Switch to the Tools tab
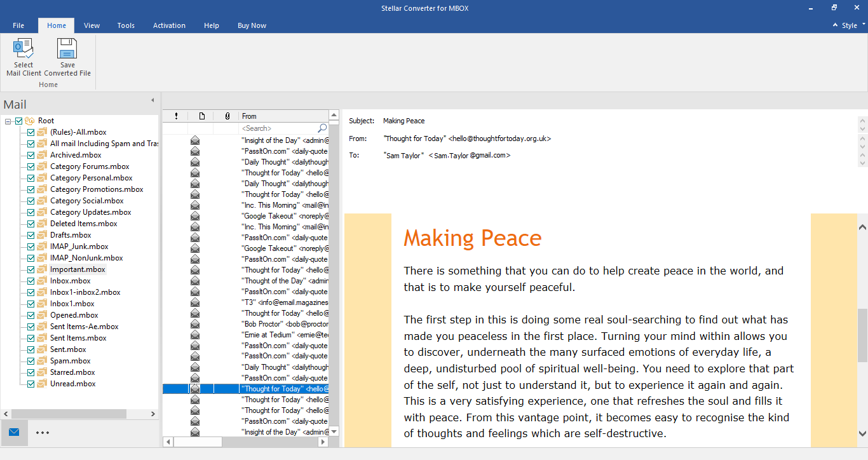Viewport: 868px width, 460px height. pos(126,25)
